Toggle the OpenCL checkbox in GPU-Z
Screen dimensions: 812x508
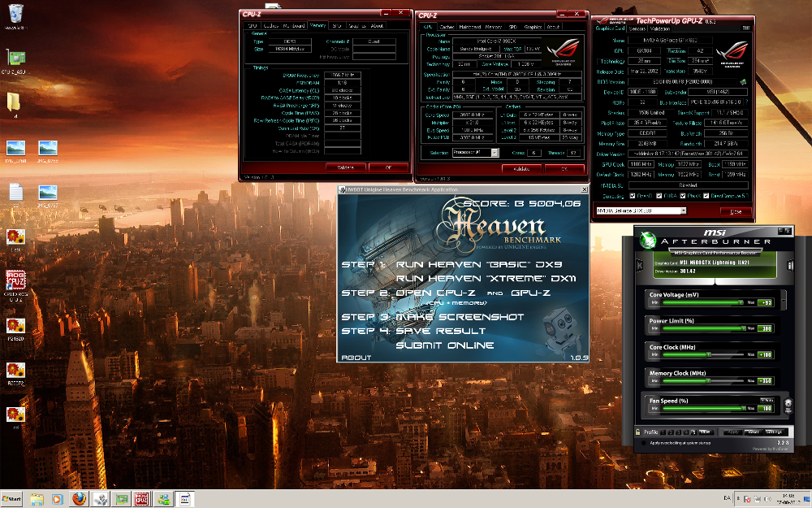pos(633,196)
